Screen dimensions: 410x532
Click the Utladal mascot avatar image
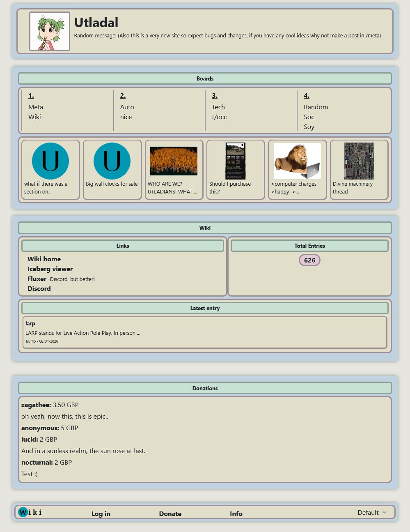pyautogui.click(x=50, y=31)
